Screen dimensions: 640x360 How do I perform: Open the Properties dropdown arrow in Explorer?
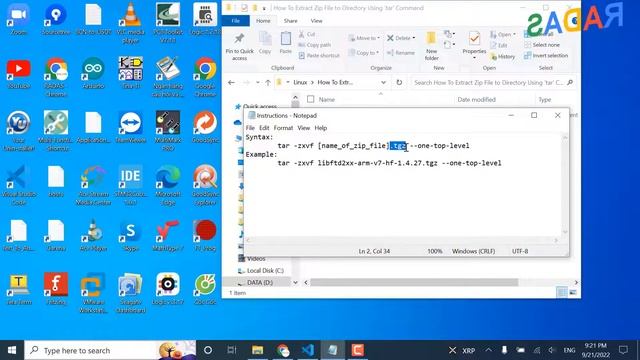coord(474,58)
